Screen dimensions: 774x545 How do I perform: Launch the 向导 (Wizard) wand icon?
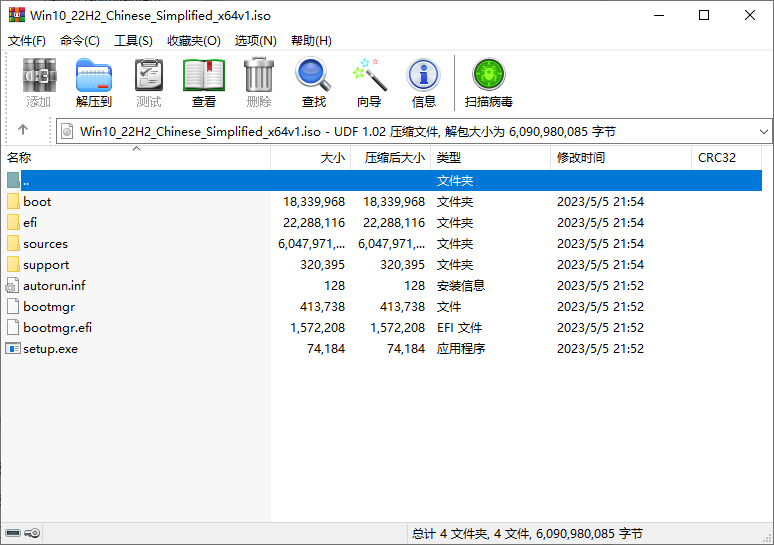[x=369, y=75]
